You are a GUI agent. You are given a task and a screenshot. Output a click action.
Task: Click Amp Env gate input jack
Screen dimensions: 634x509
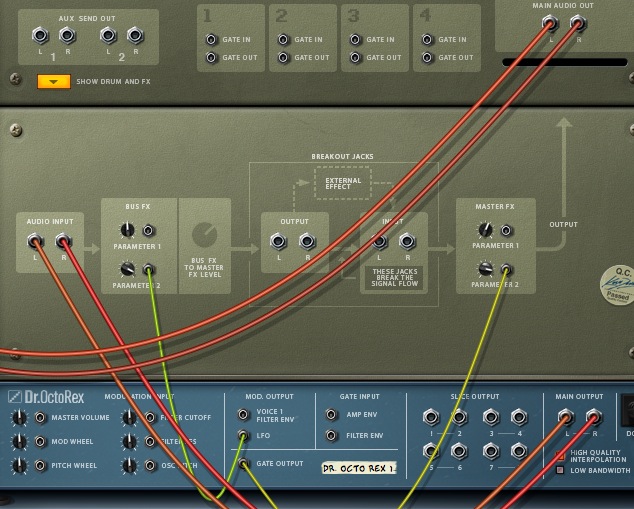(331, 414)
